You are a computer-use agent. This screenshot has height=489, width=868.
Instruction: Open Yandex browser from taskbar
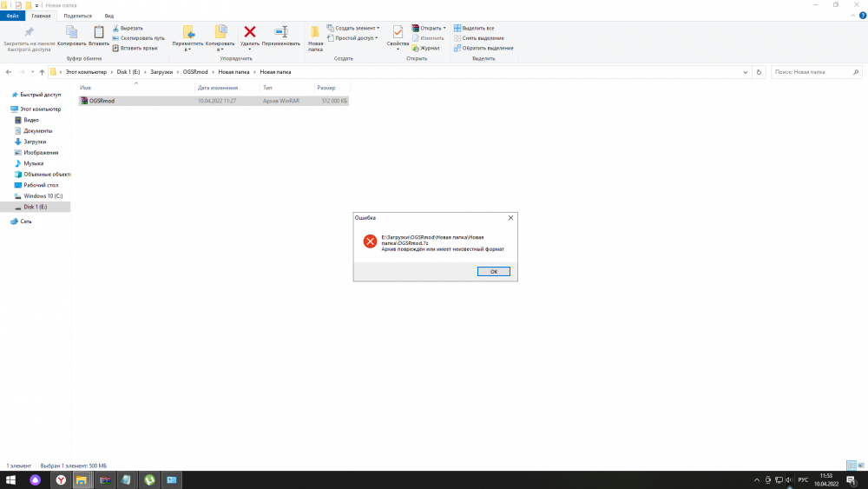[61, 480]
